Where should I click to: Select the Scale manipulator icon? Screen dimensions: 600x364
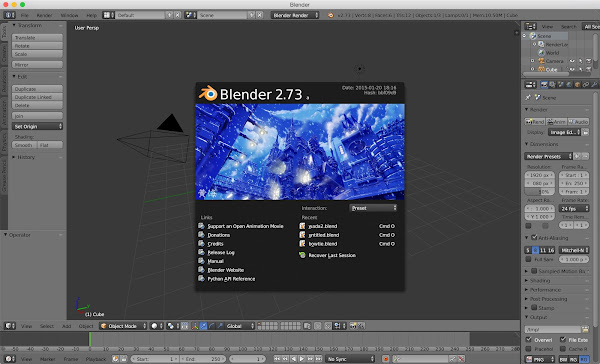(x=220, y=326)
